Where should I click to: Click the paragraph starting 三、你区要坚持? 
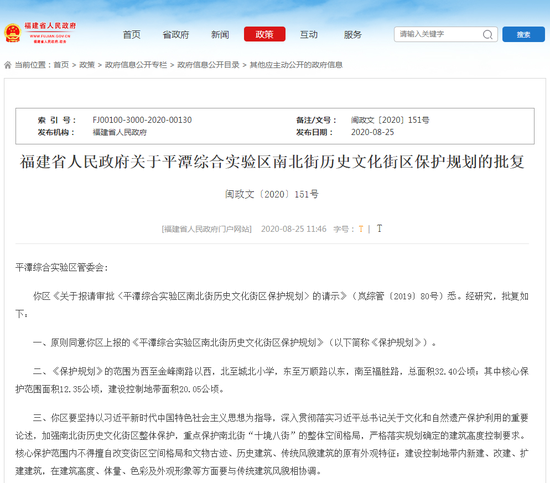[x=272, y=444]
